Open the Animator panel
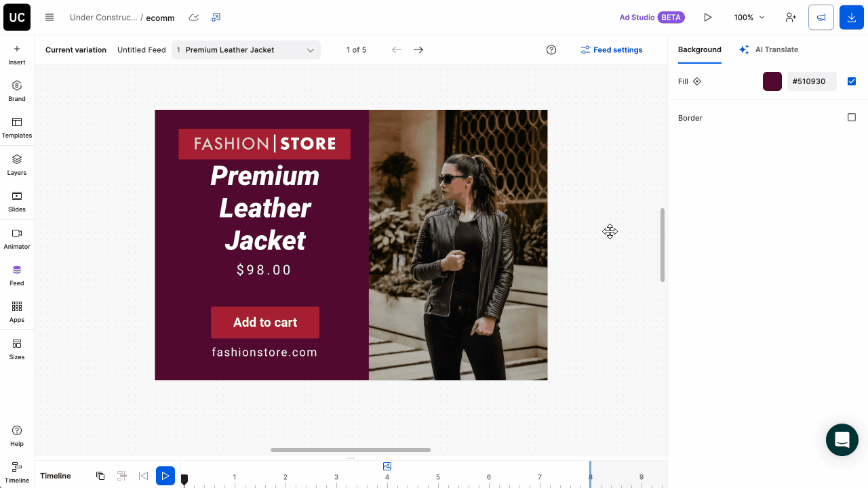 17,239
